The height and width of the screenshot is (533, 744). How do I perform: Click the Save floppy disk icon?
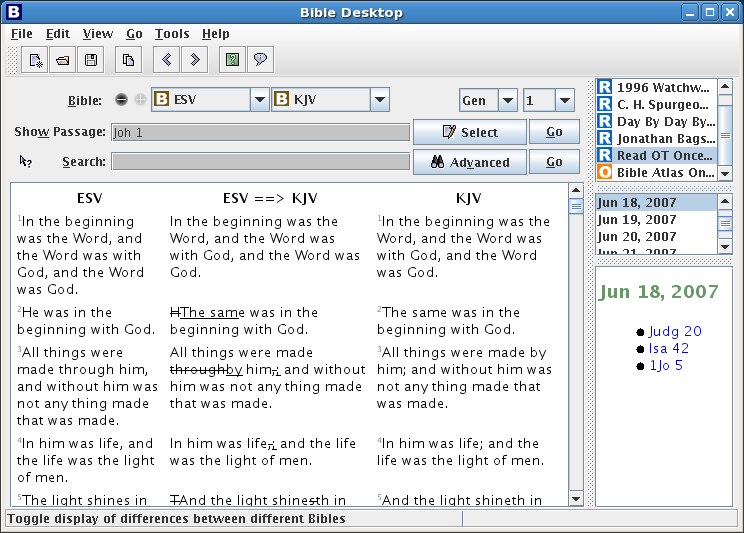[91, 60]
